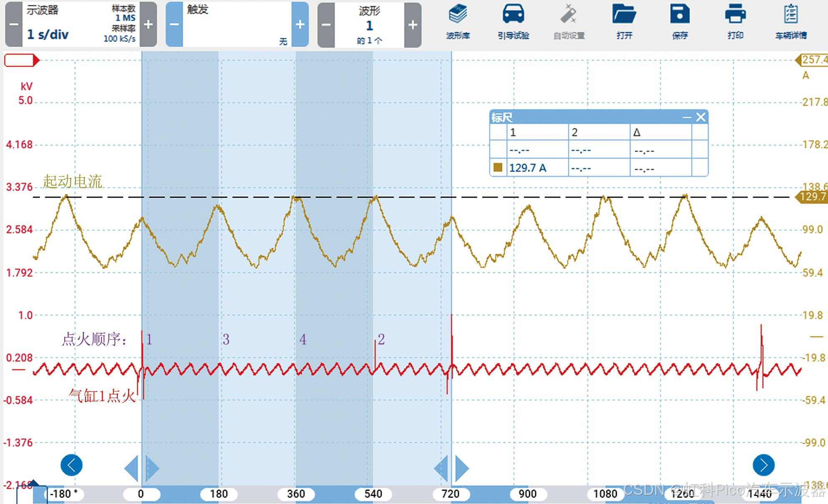This screenshot has height=504, width=828.
Task: Increase timebase with the scope plus button
Action: 148,24
